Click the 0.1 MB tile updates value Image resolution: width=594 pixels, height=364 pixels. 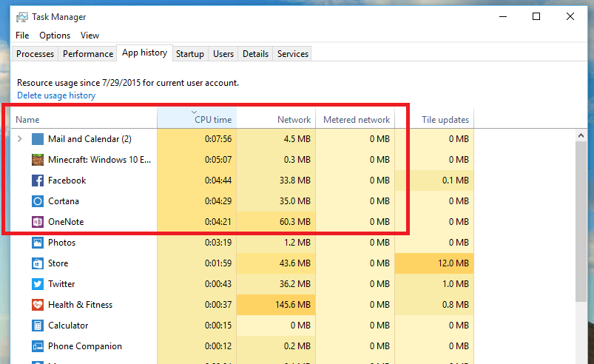456,181
